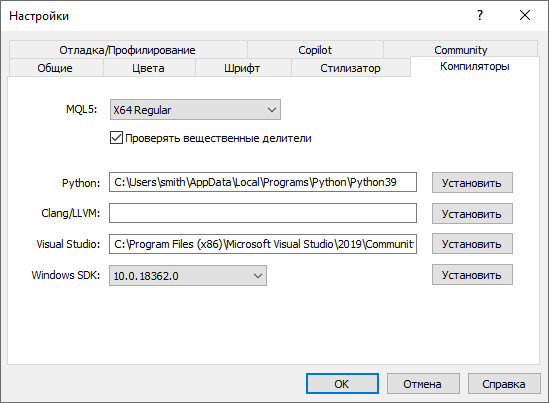Click Установить button for Clang/LLVM
549x403 pixels.
[472, 213]
